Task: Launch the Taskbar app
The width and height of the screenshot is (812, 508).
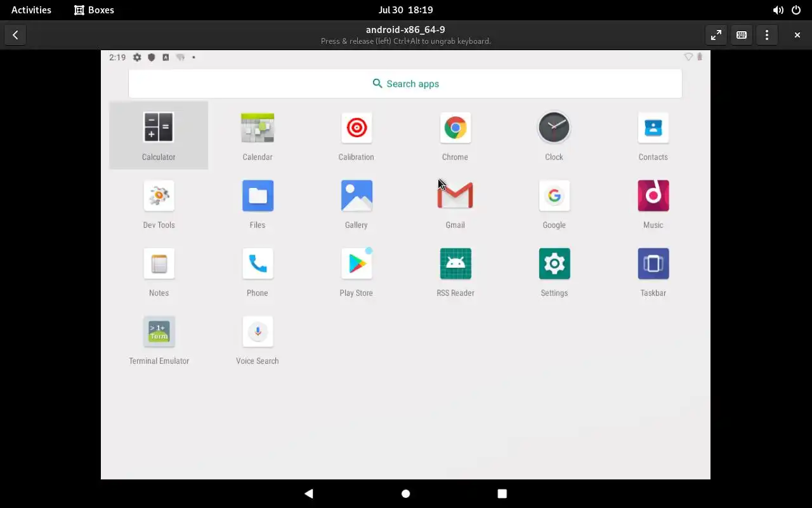Action: coord(653,271)
